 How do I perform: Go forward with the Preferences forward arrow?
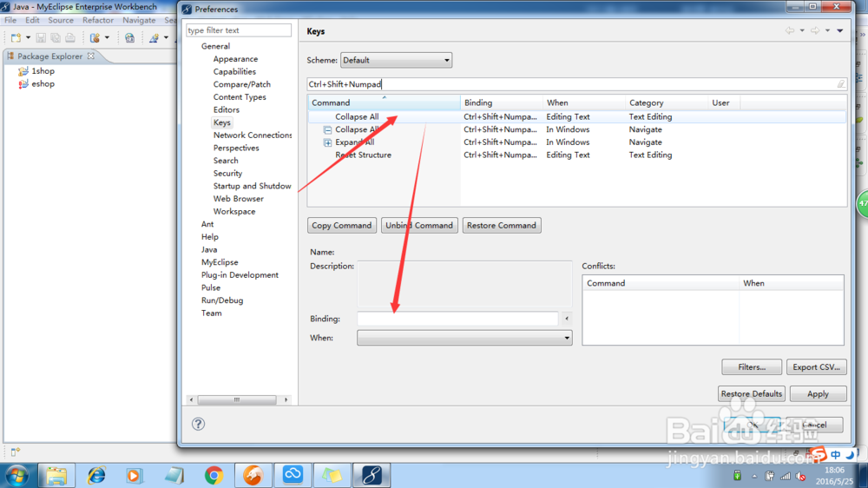point(815,30)
